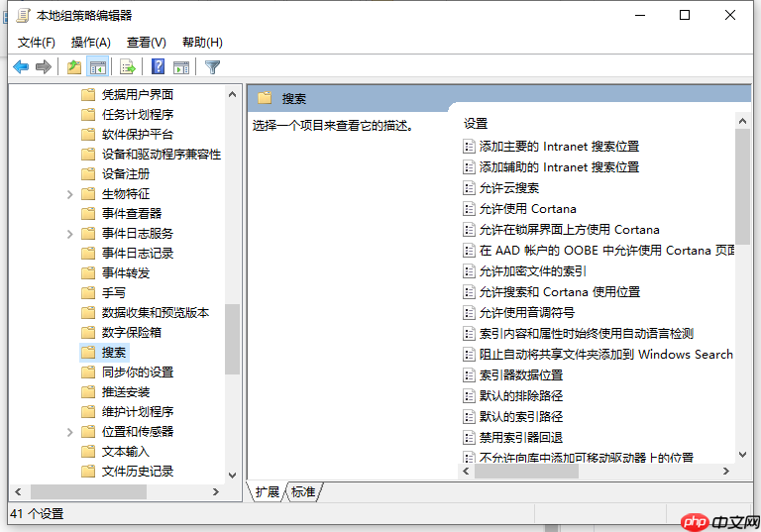Select 文件历史记录 tree item

[138, 472]
